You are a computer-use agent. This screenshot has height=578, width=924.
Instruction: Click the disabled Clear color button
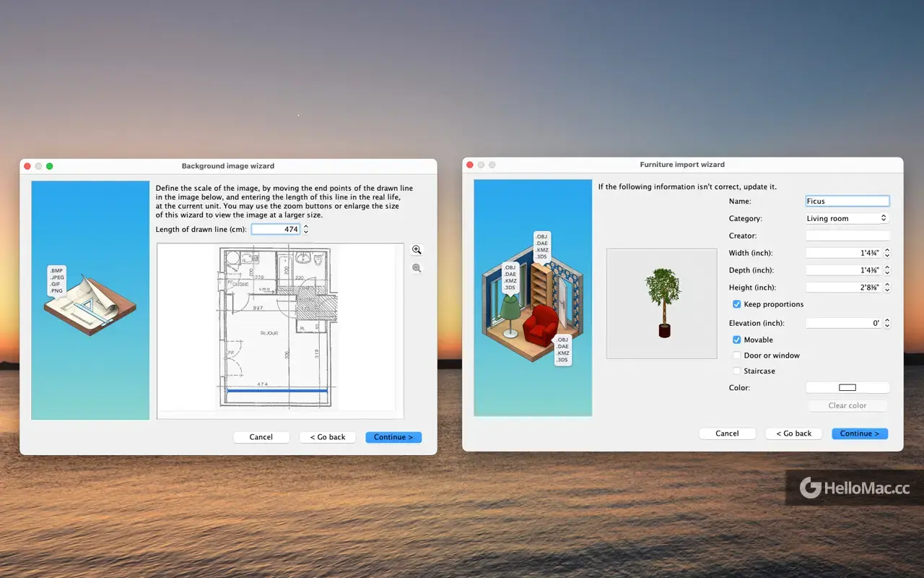pos(847,405)
